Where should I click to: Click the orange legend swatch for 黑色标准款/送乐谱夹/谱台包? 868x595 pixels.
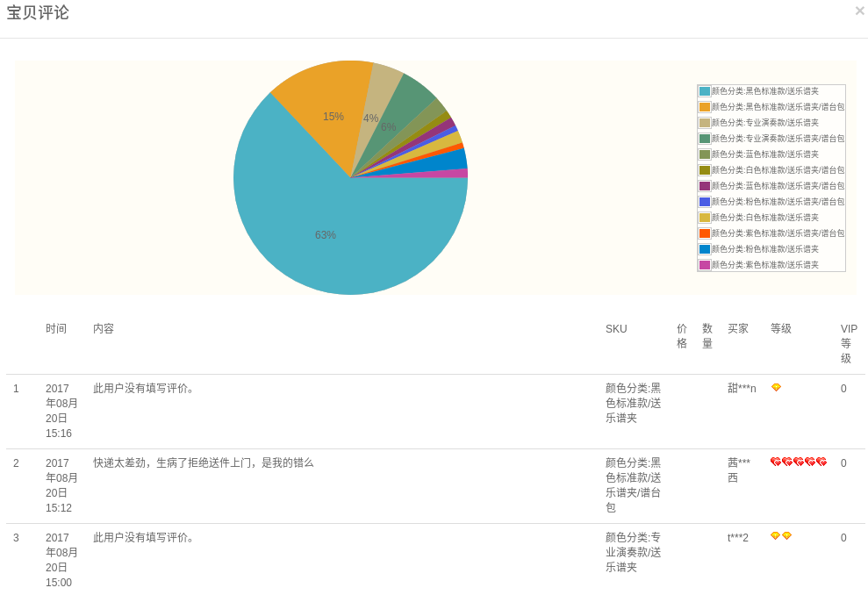tap(705, 107)
